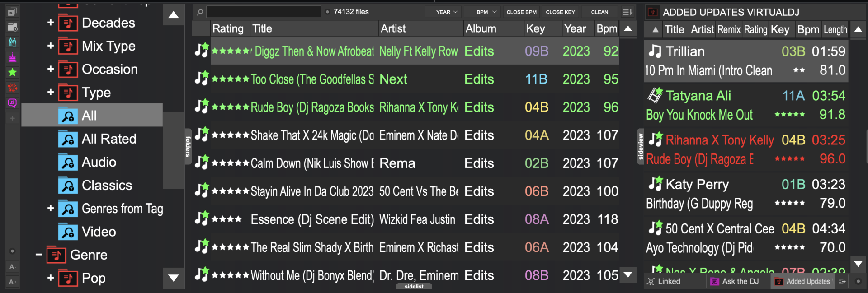Open the BPM filter dropdown

[486, 12]
